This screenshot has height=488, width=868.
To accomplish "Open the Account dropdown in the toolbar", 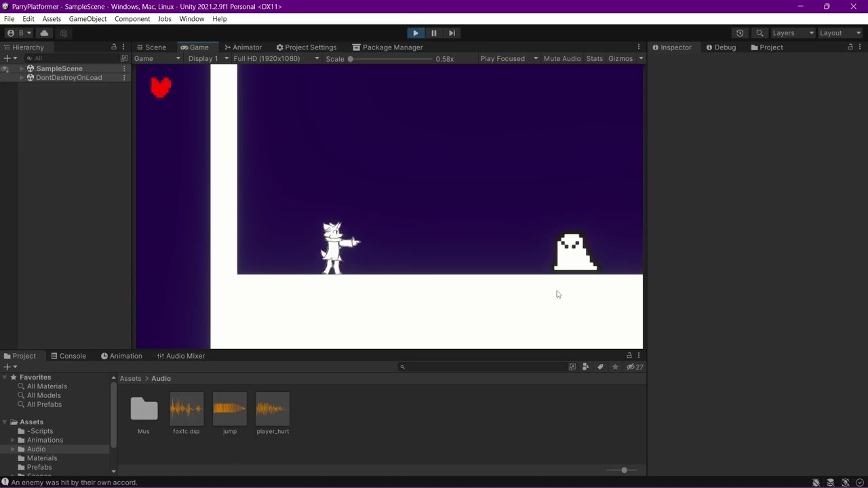I will point(19,33).
